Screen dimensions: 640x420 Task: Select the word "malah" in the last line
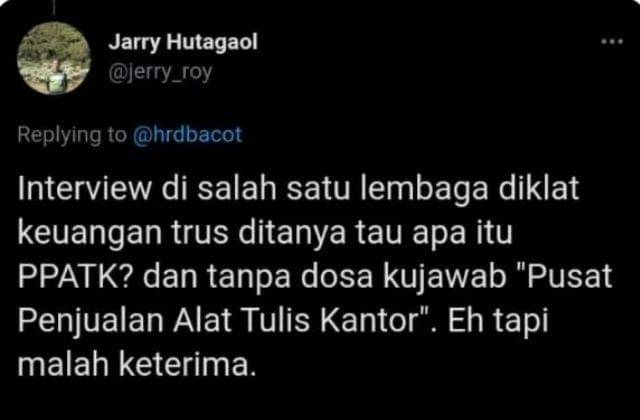pyautogui.click(x=63, y=364)
